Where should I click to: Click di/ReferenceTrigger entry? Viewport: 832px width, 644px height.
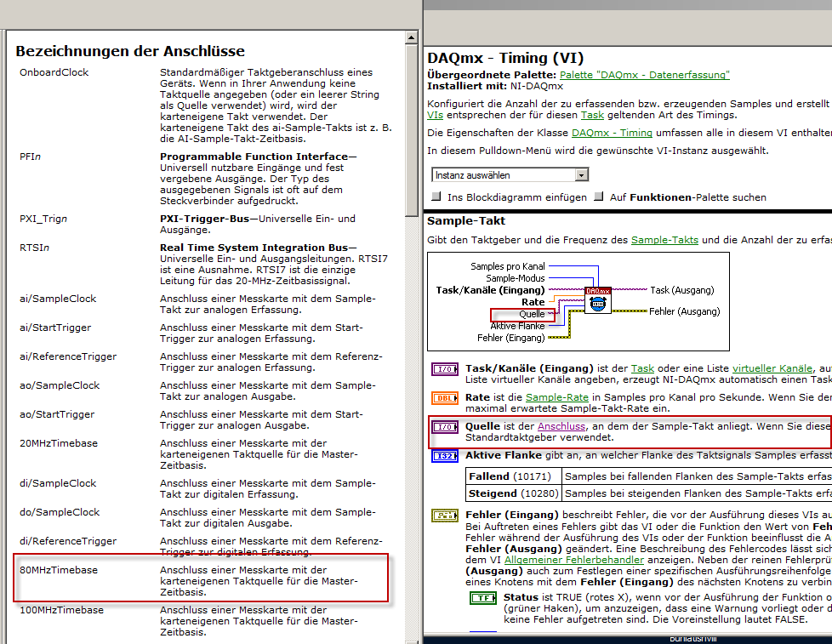[68, 541]
